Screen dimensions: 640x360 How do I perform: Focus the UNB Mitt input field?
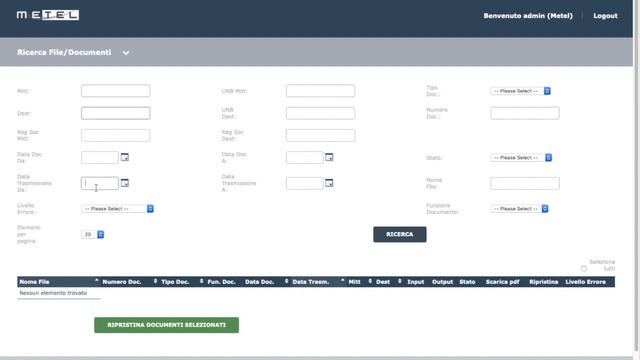[320, 91]
